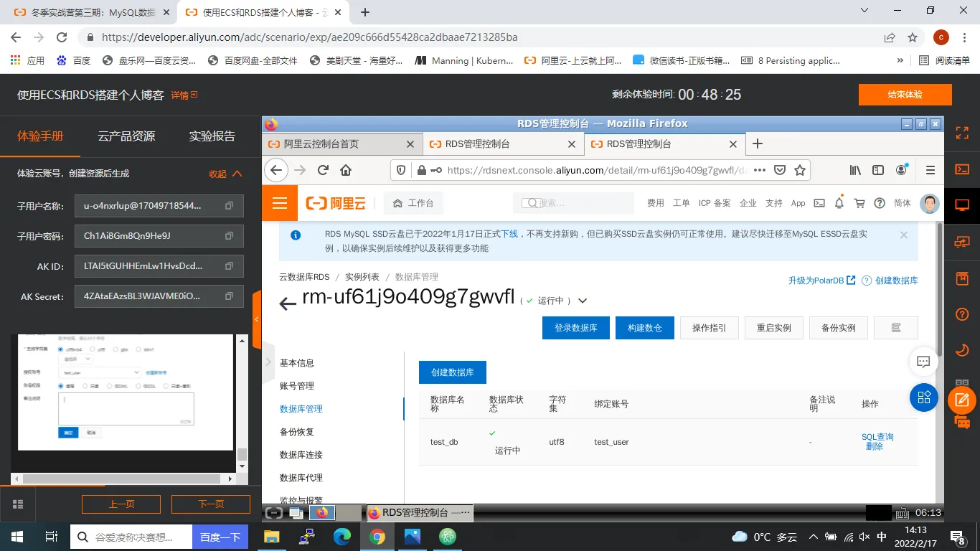
Task: Open SQL查询 link for test_db
Action: click(x=877, y=436)
